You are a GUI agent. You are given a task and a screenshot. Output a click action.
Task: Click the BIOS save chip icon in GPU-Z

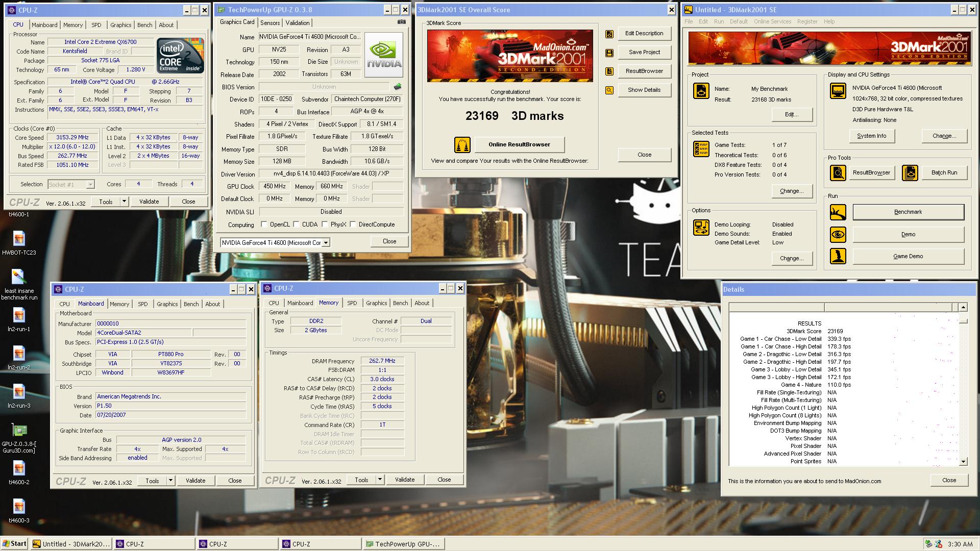pyautogui.click(x=398, y=87)
